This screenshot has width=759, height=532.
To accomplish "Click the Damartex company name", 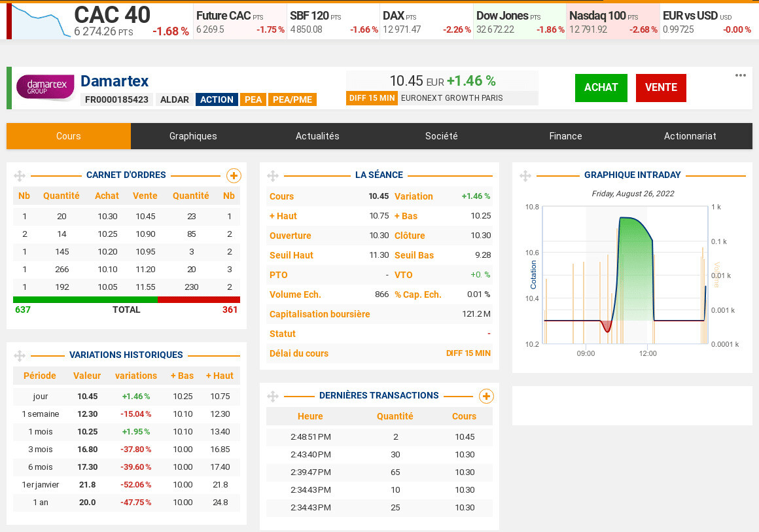I will coord(115,81).
